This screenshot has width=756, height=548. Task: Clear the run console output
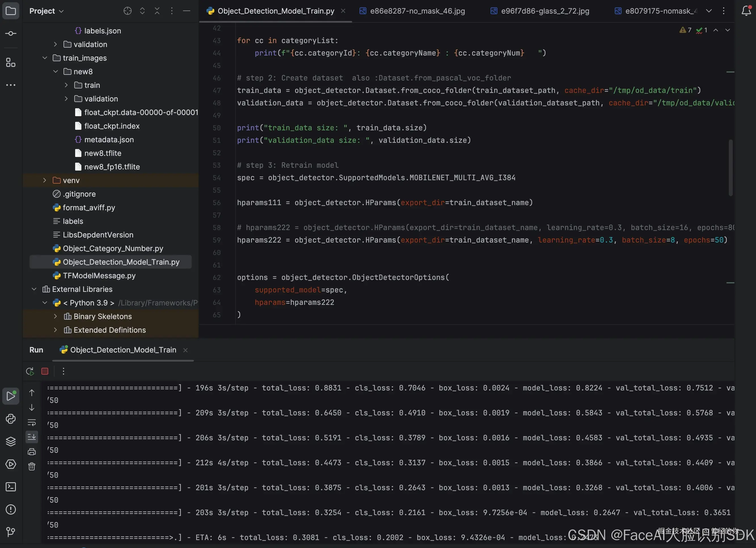pyautogui.click(x=32, y=466)
